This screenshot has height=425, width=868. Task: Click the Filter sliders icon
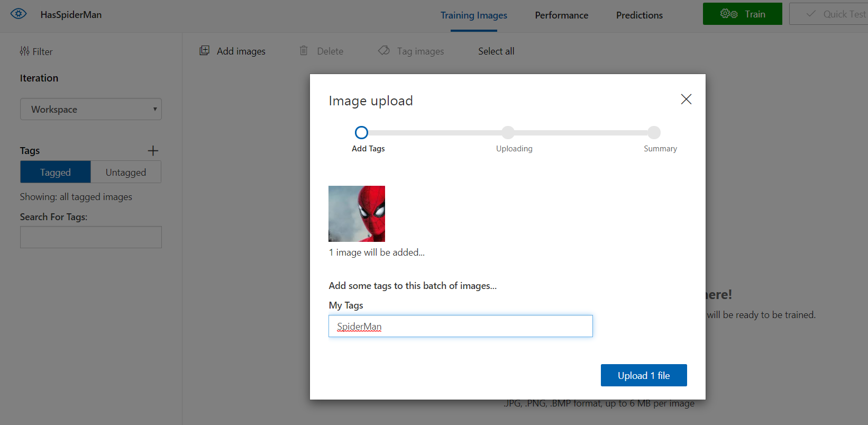24,51
